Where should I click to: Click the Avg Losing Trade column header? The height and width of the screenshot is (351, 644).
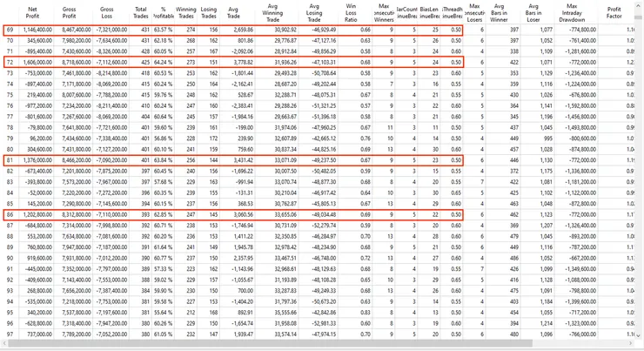pos(314,13)
